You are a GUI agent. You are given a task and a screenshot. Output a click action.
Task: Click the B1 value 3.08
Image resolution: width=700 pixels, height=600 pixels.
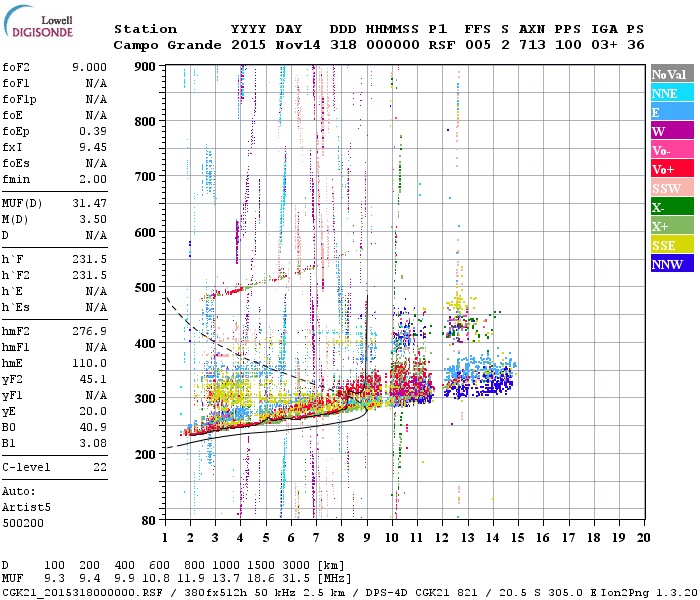93,443
